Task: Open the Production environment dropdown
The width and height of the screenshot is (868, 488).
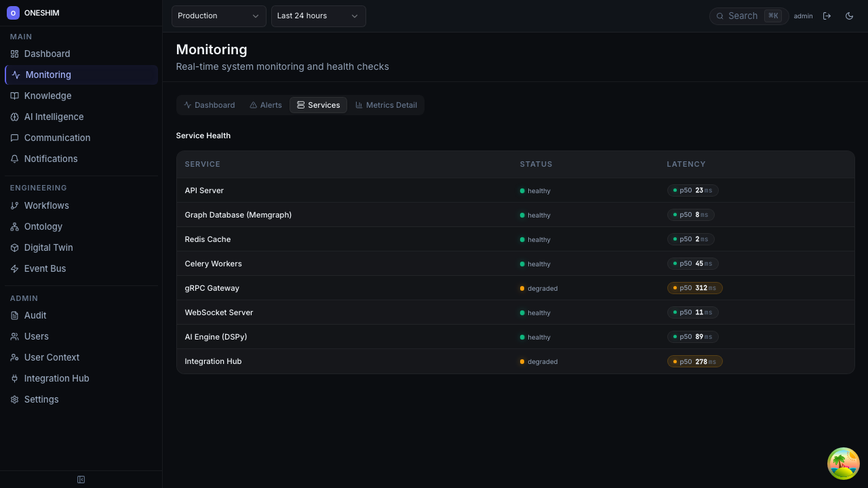Action: coord(218,16)
